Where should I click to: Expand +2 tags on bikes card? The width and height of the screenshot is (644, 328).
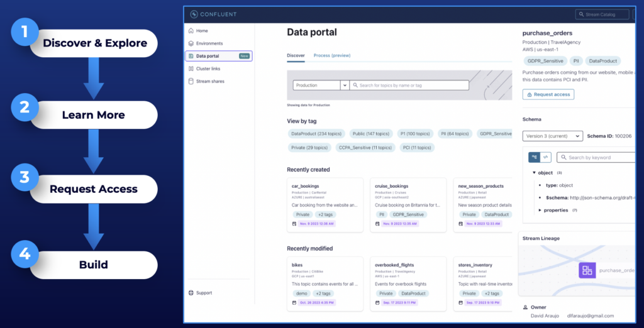[323, 293]
